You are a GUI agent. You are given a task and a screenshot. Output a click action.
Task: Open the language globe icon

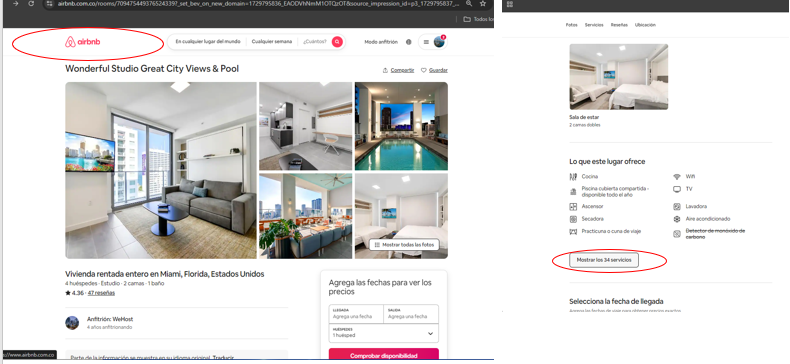[x=409, y=42]
